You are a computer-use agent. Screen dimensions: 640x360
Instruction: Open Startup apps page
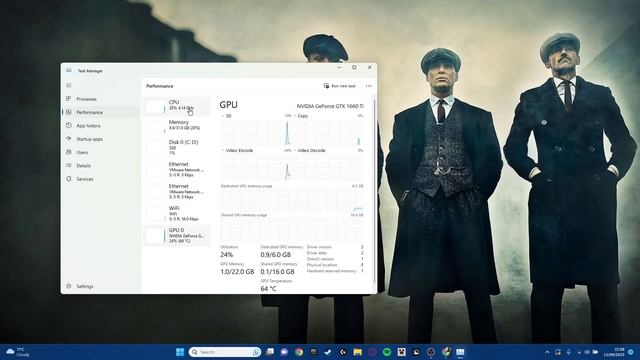(100, 139)
